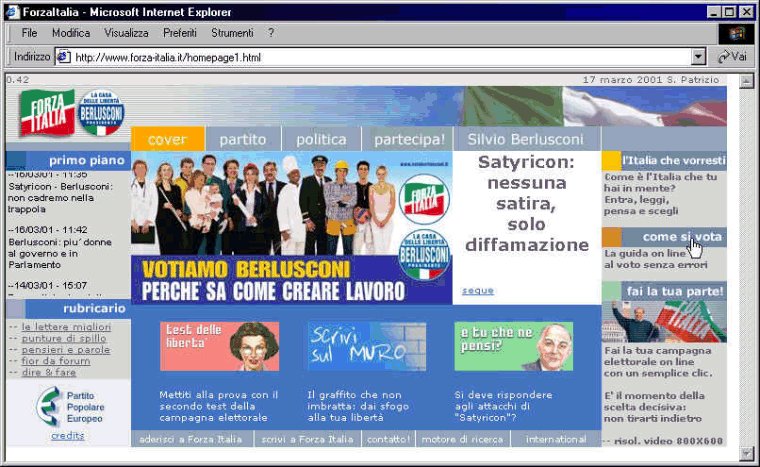Image resolution: width=760 pixels, height=467 pixels.
Task: Click the Internet Explorer page icon in address bar
Action: pyautogui.click(x=64, y=57)
